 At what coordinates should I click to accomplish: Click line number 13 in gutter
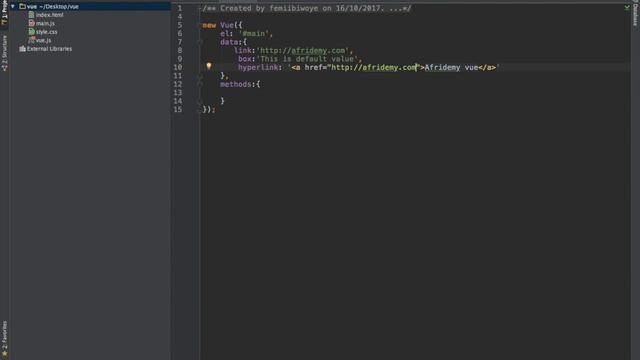178,93
